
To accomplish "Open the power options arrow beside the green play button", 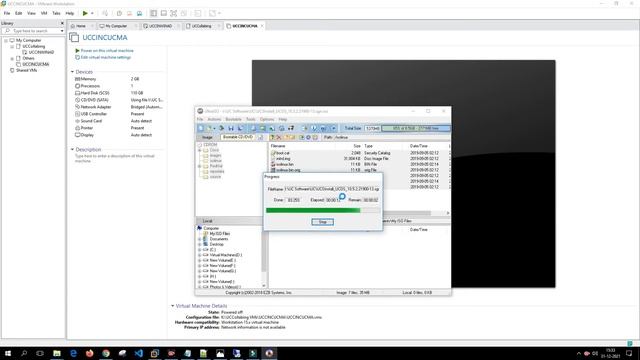I will [x=92, y=13].
